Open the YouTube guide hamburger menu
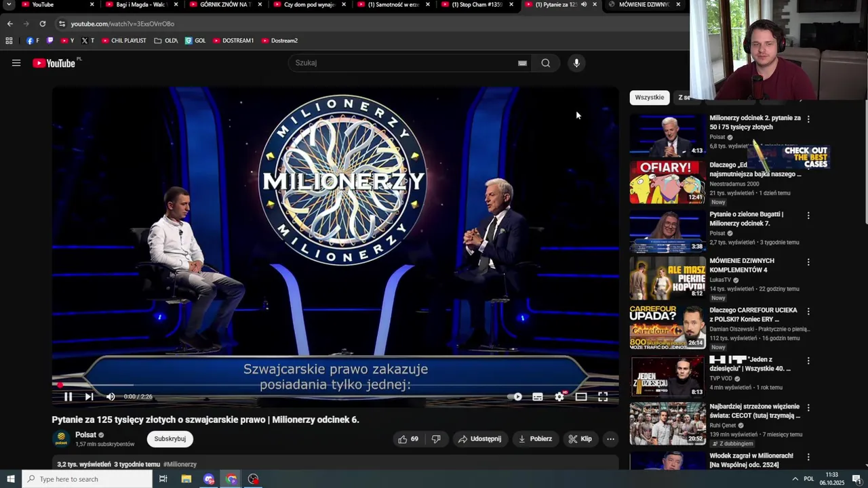868x488 pixels. pyautogui.click(x=16, y=63)
